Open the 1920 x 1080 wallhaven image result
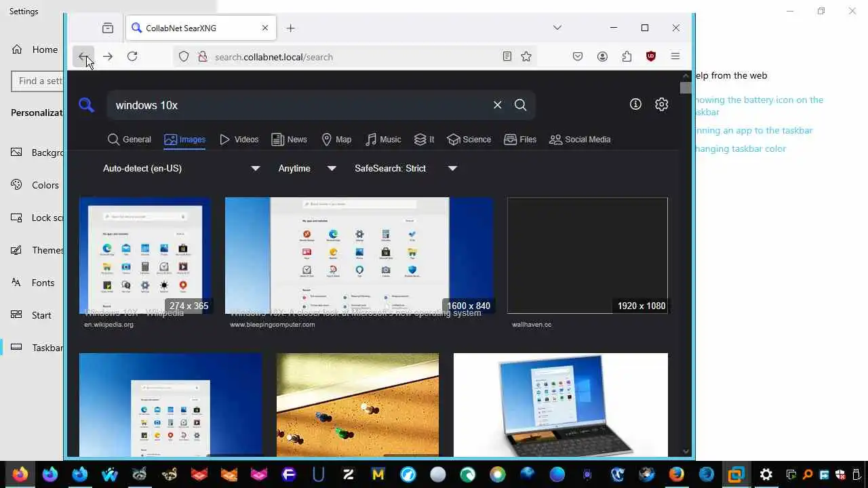868x488 pixels. pyautogui.click(x=587, y=256)
